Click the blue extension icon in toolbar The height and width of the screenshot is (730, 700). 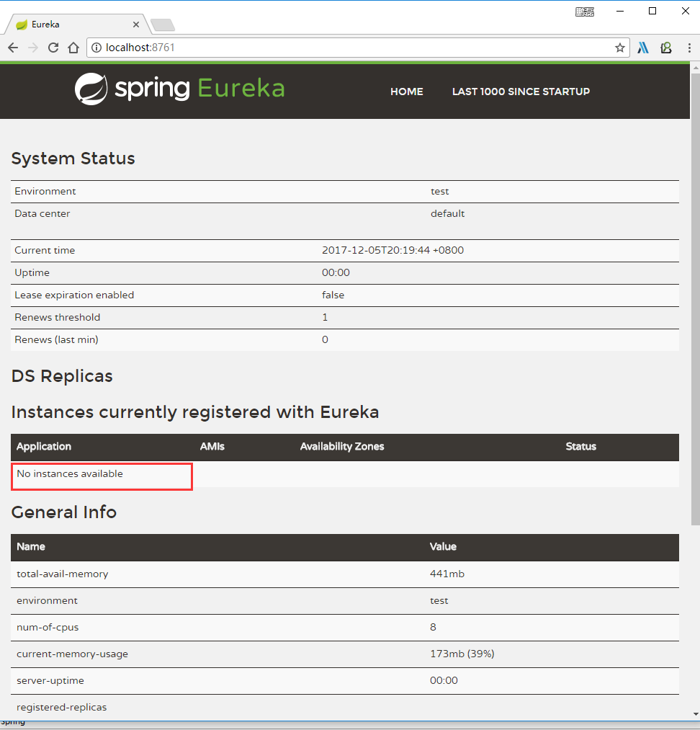(643, 48)
